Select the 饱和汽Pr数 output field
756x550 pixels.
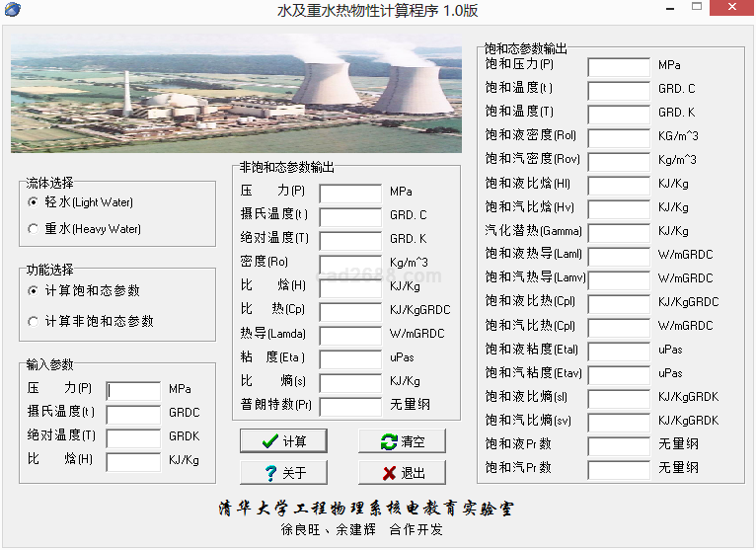pyautogui.click(x=618, y=469)
